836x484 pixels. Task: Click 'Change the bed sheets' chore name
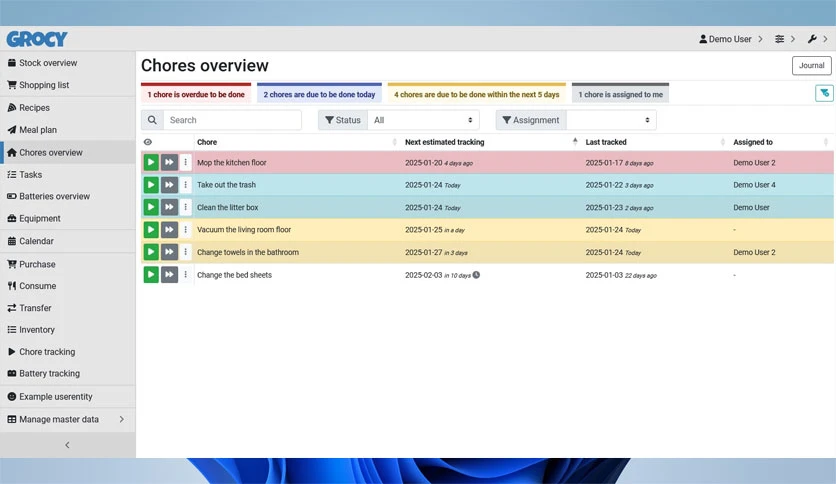235,275
